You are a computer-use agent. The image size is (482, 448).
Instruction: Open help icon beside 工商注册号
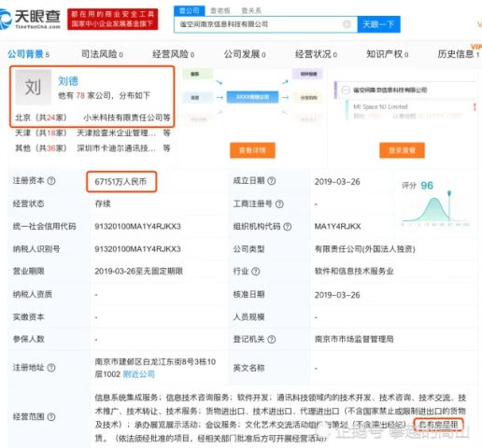click(279, 203)
